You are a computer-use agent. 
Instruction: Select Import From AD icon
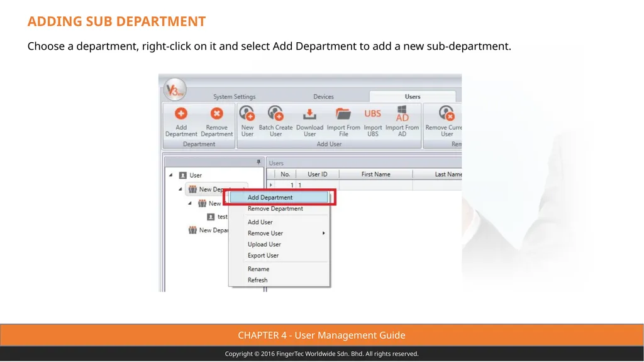point(402,113)
